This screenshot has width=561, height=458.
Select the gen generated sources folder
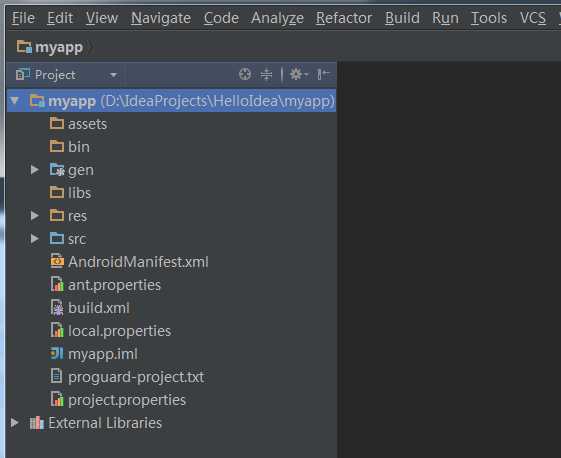(81, 170)
